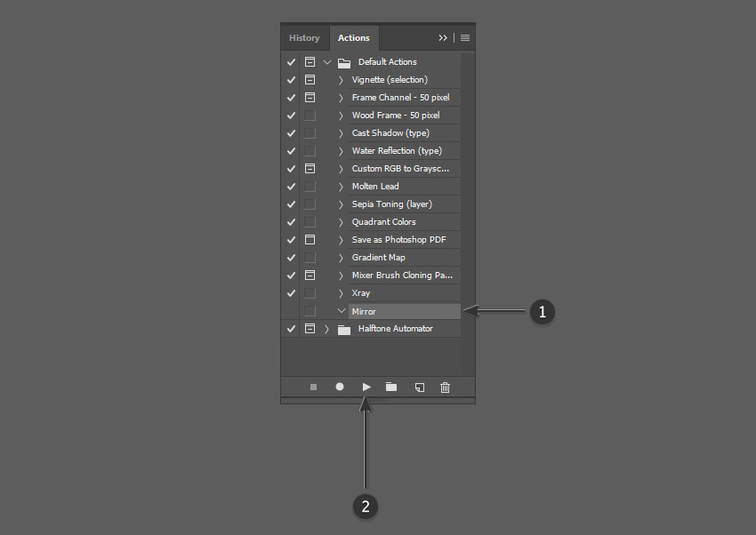Delete the selected action via the trash icon

point(445,387)
